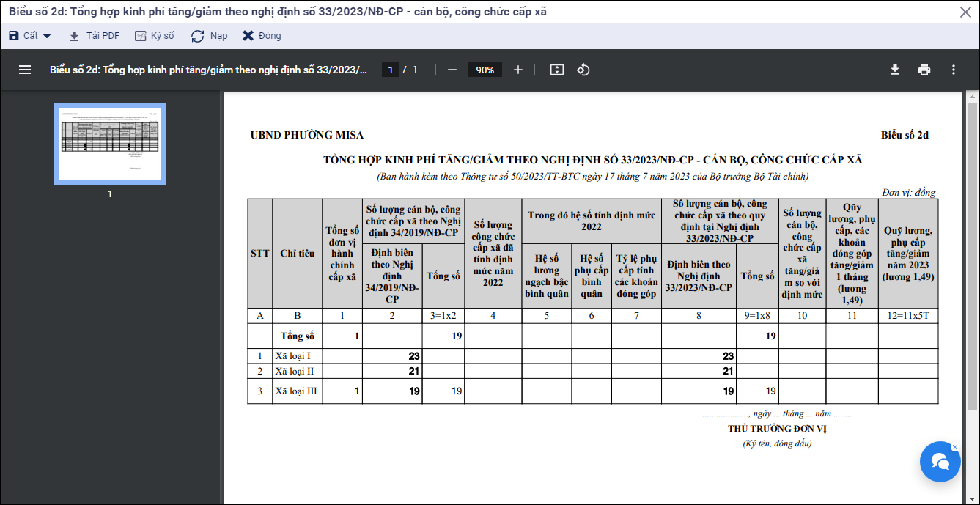980x505 pixels.
Task: Click the 'Tổng số' total row label
Action: 298,336
